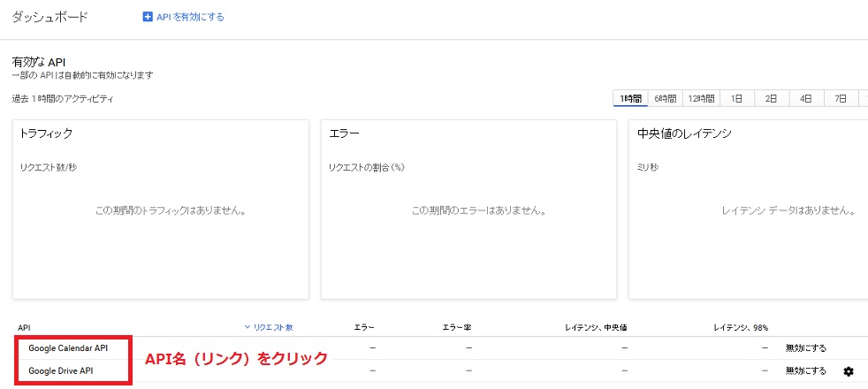Select the 12時間 time range tab

(701, 99)
